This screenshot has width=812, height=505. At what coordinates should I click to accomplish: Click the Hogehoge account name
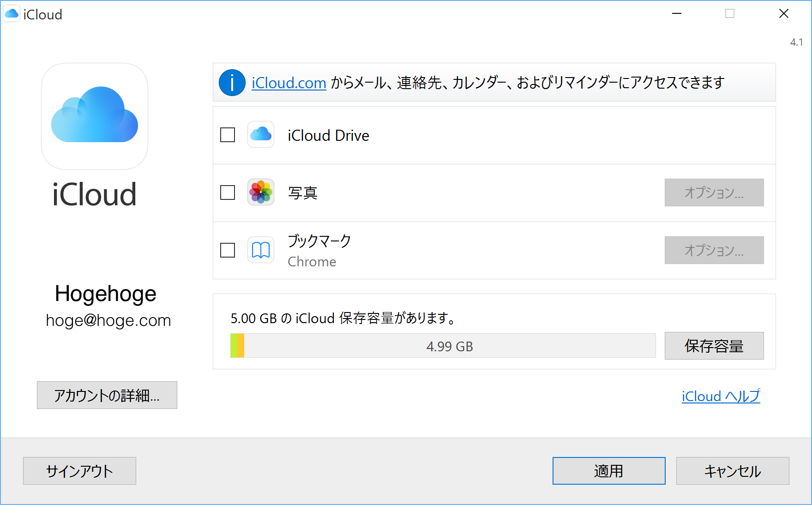106,294
